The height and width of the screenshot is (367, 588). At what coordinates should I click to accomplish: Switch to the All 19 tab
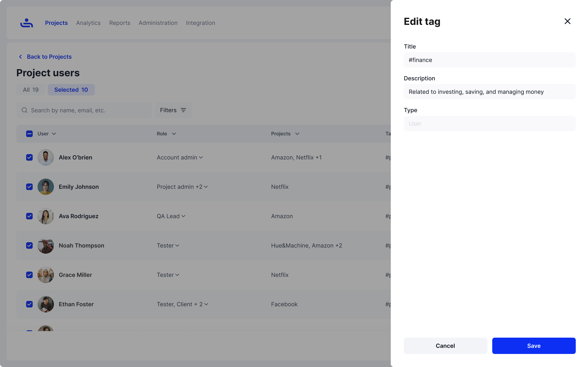31,90
